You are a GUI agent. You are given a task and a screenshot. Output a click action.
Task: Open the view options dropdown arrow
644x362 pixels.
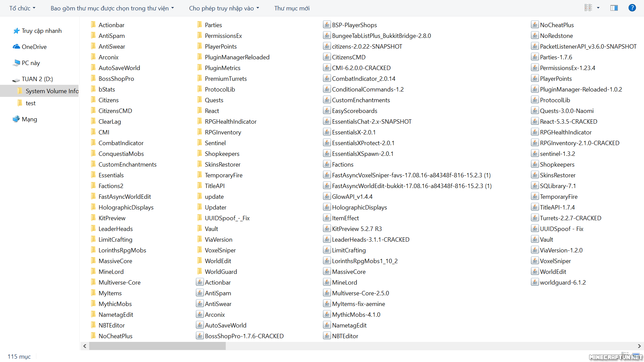(x=598, y=8)
